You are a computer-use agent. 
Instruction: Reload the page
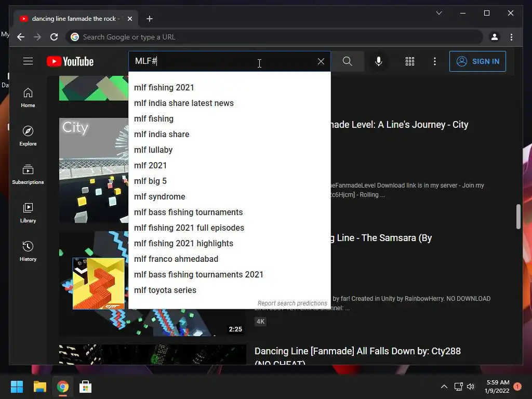[54, 37]
